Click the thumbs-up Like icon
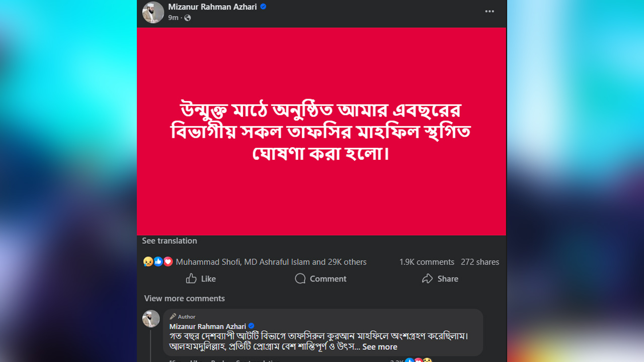This screenshot has height=362, width=644. (193, 279)
